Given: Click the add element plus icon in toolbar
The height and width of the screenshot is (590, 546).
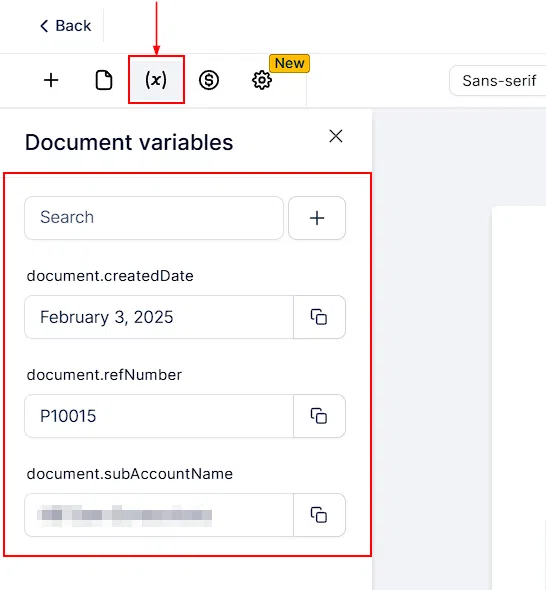Looking at the screenshot, I should pyautogui.click(x=51, y=80).
